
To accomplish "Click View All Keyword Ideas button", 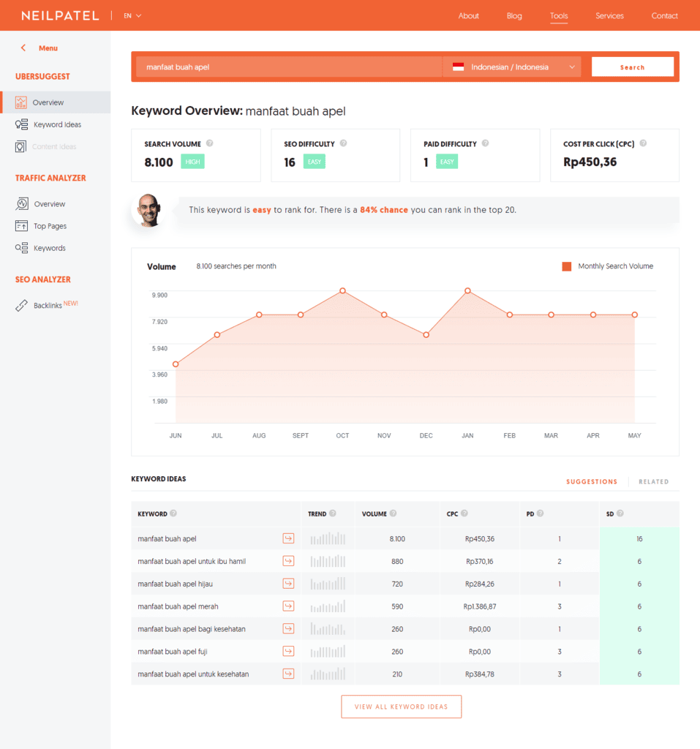I will 402,707.
